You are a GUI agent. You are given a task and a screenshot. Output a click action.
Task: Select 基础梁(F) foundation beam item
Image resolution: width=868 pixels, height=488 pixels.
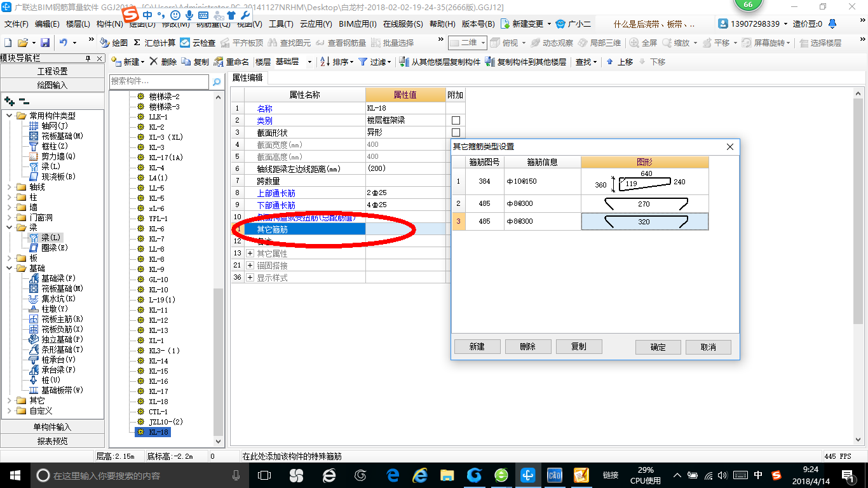coord(52,278)
